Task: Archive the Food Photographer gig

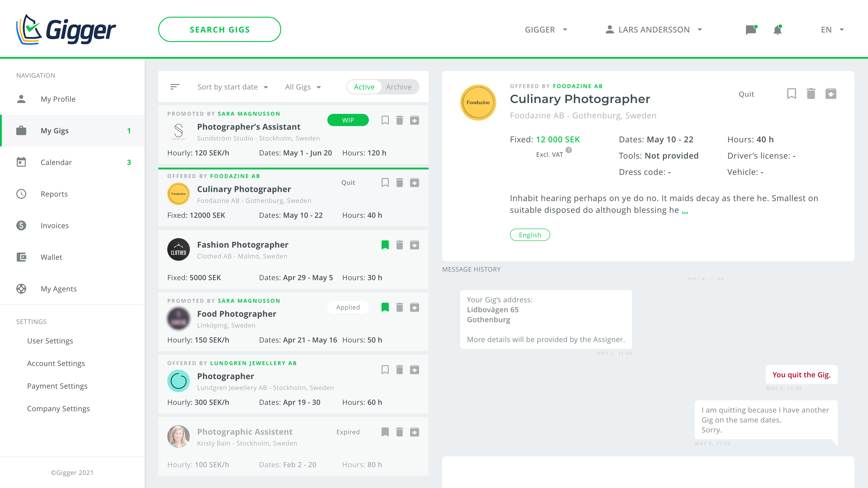Action: (x=415, y=307)
